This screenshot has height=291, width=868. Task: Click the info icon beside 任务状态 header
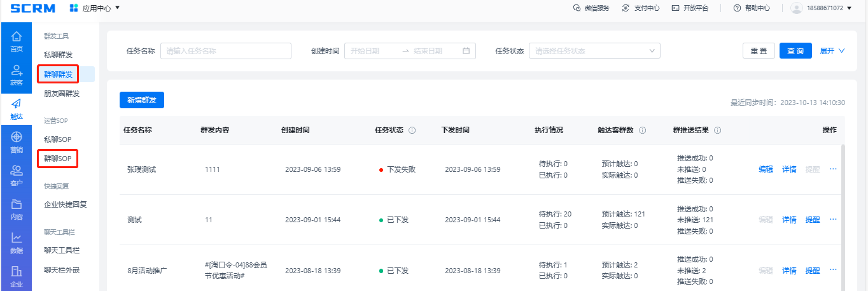click(x=412, y=131)
